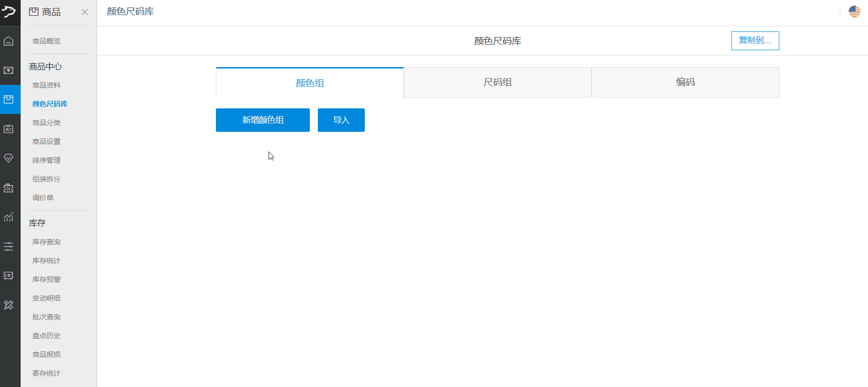868x387 pixels.
Task: Click the app logo icon at top left
Action: click(8, 11)
